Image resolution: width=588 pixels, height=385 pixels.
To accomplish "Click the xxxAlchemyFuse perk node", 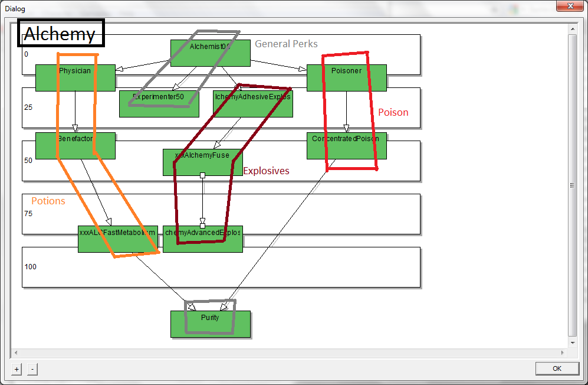I will tap(202, 162).
